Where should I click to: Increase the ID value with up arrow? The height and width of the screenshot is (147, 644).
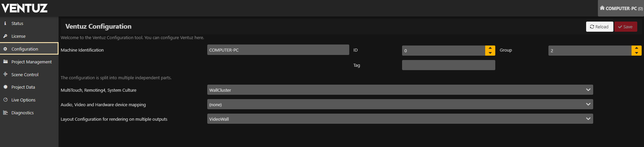[490, 48]
